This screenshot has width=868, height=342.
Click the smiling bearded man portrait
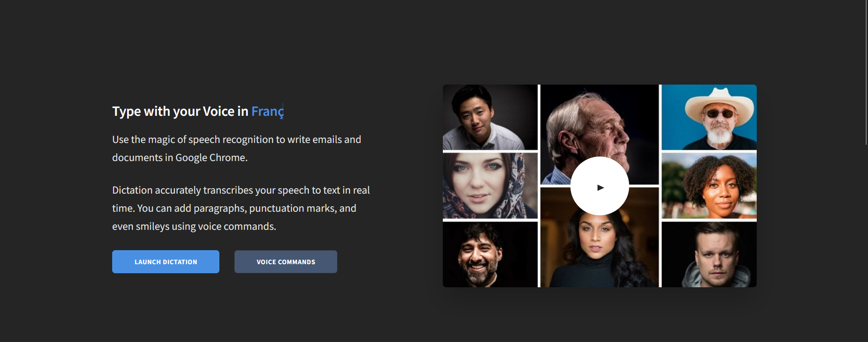click(x=490, y=255)
